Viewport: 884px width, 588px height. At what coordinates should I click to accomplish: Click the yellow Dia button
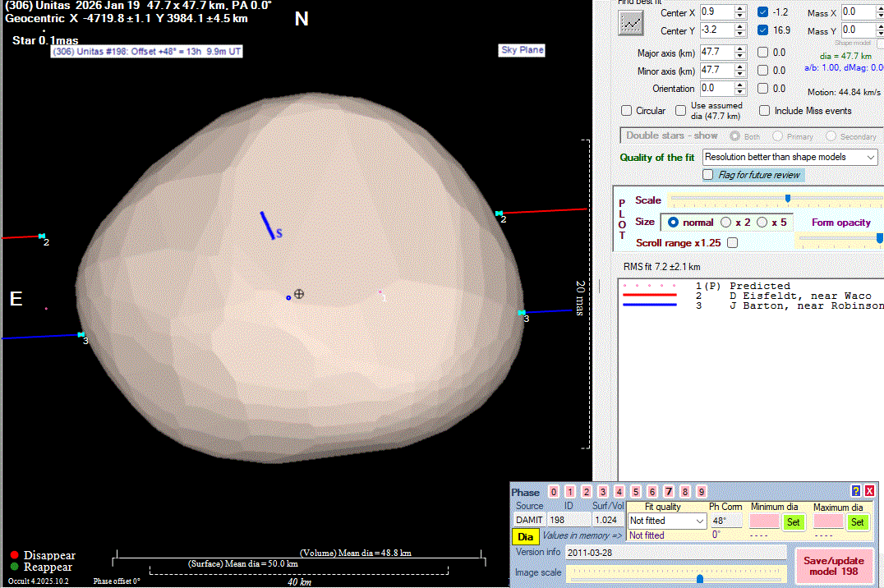pos(526,536)
